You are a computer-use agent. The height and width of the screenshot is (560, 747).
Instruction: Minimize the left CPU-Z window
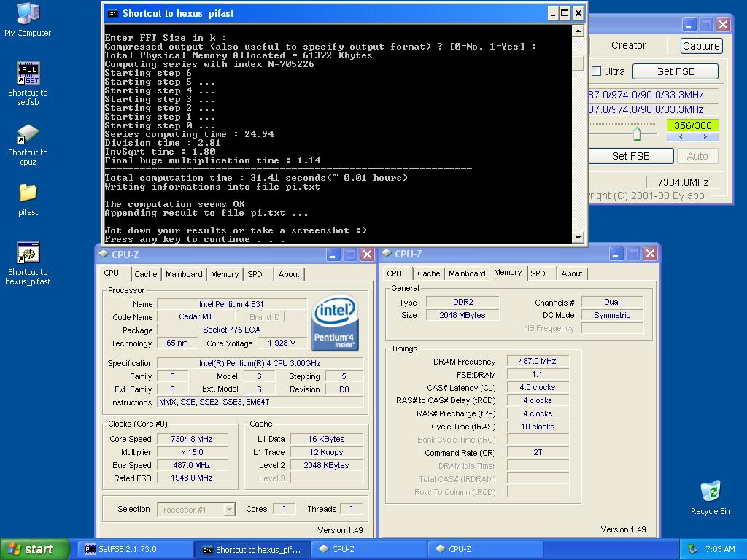pos(332,254)
